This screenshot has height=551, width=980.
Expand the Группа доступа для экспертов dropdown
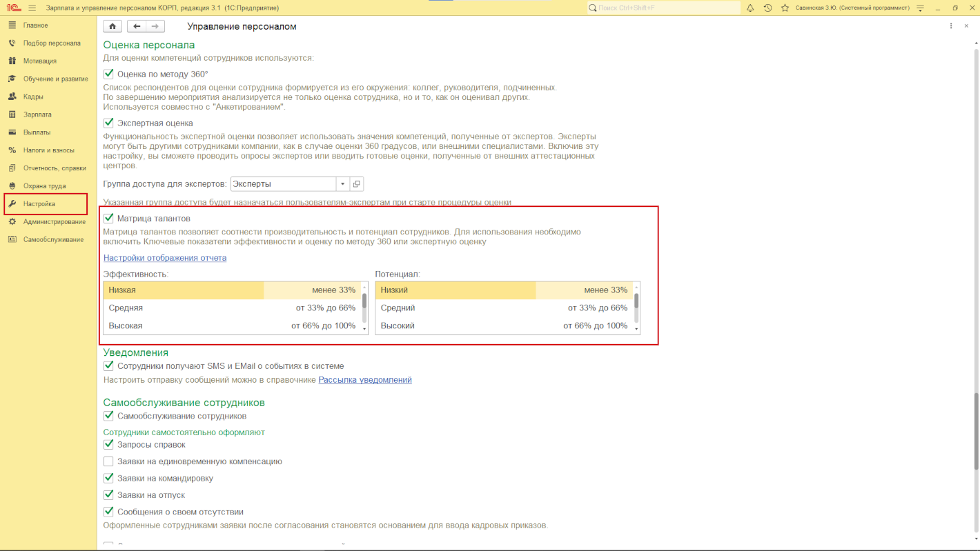342,184
